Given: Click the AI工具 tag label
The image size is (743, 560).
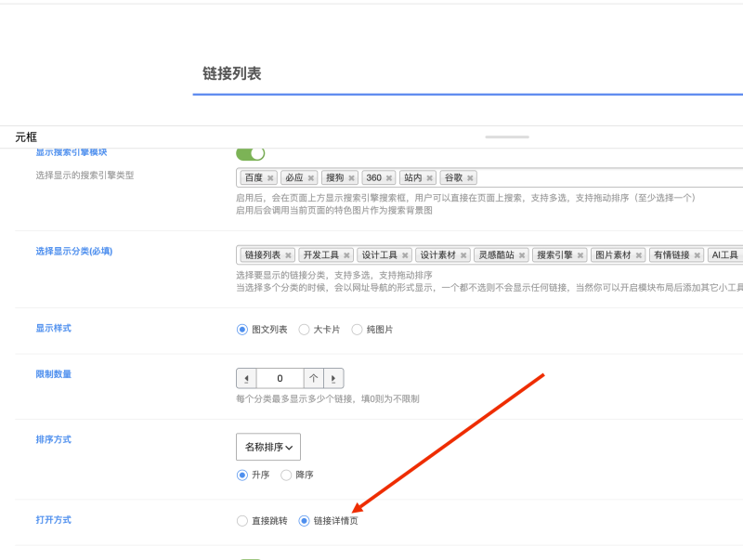Looking at the screenshot, I should [x=725, y=254].
